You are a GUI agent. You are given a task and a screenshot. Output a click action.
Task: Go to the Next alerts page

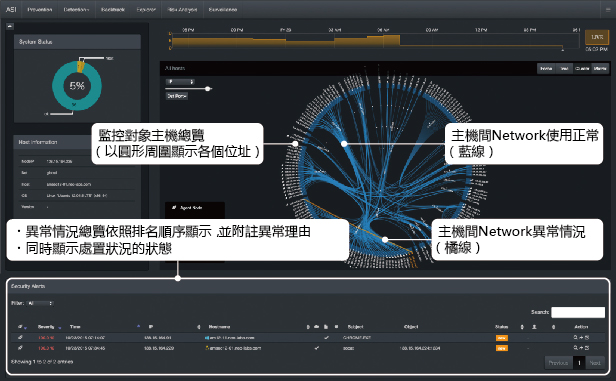coord(595,363)
